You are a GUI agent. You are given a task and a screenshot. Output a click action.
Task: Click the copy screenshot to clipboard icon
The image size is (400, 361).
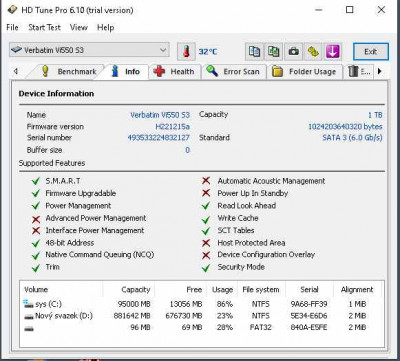[x=274, y=52]
